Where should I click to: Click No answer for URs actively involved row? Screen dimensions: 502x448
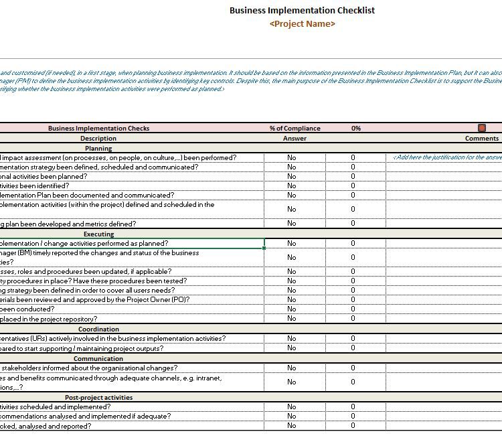(292, 338)
